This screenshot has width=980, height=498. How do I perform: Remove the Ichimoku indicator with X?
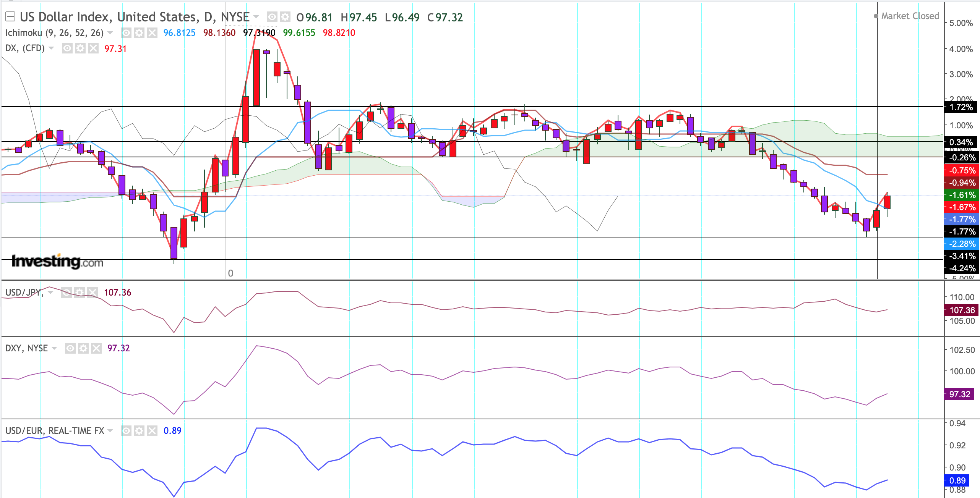(152, 33)
